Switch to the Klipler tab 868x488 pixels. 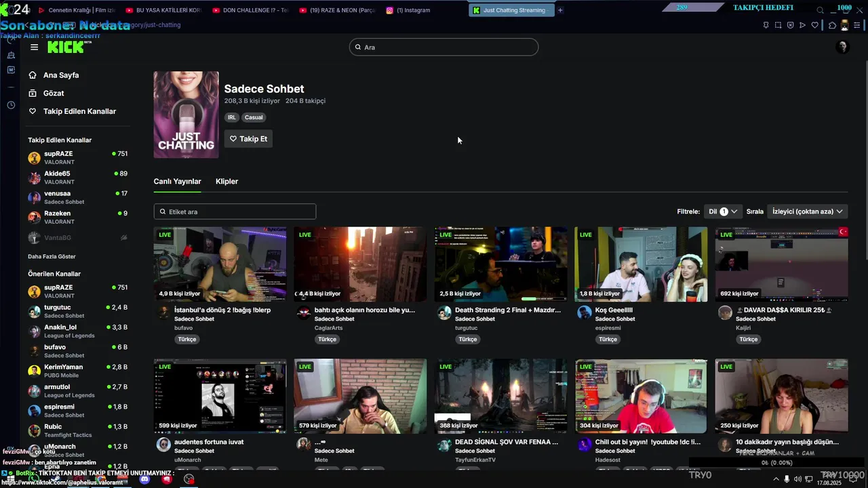pyautogui.click(x=226, y=181)
